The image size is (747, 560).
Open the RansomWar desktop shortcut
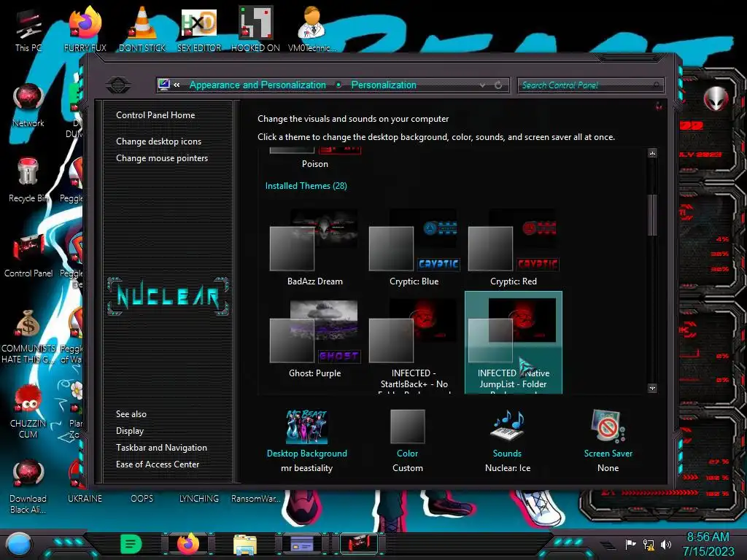pyautogui.click(x=256, y=499)
